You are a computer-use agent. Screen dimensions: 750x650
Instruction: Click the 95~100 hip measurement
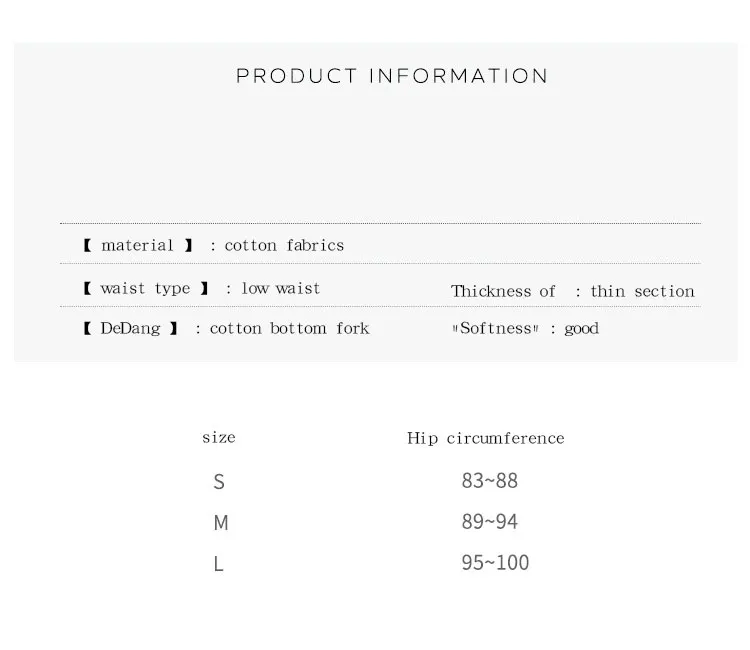[495, 562]
